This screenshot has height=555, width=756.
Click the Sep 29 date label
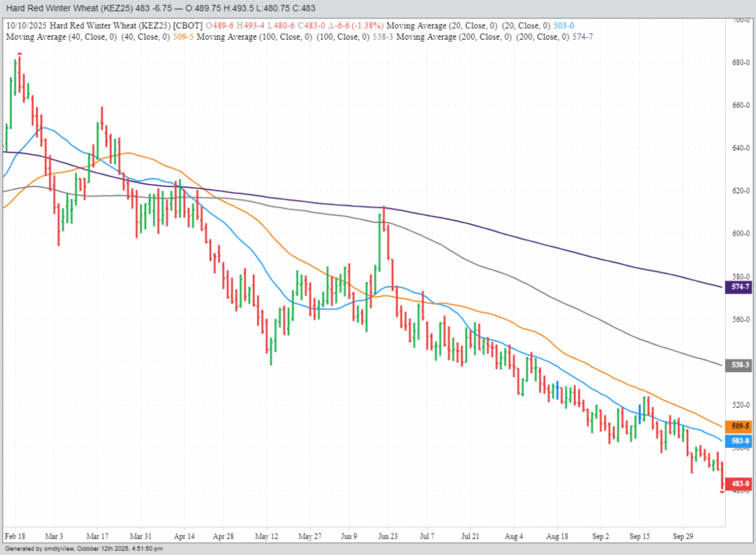[x=684, y=537]
